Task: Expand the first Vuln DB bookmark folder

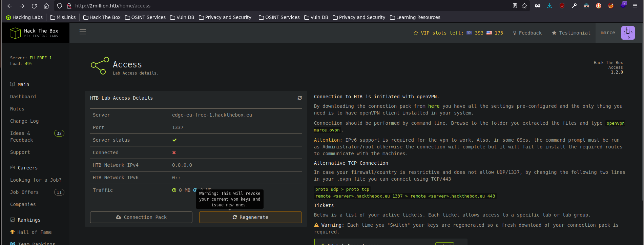Action: 182,17
